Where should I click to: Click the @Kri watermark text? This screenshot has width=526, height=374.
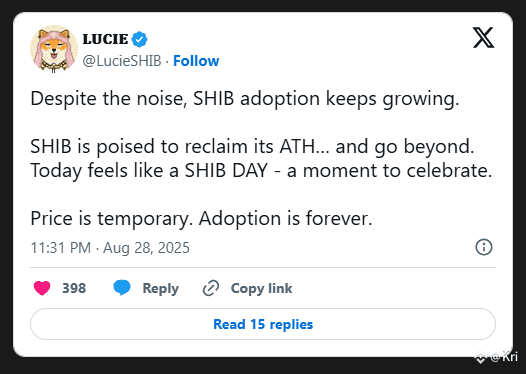tap(504, 357)
